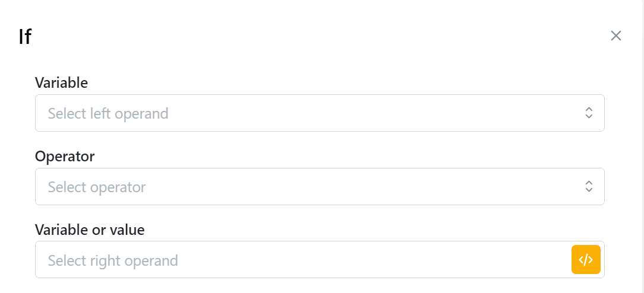The height and width of the screenshot is (293, 644).
Task: Click the operator field up-down chevron icon
Action: (x=589, y=186)
